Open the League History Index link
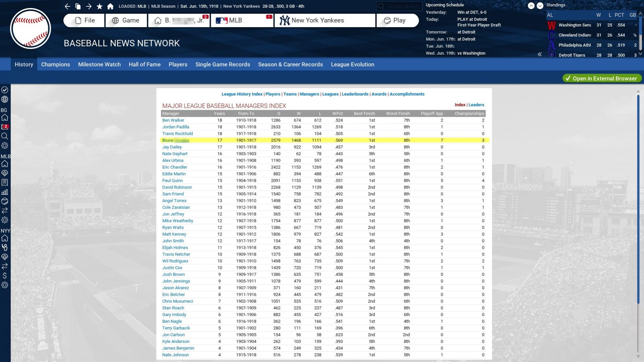Screen dimensions: 644x362 click(x=242, y=94)
